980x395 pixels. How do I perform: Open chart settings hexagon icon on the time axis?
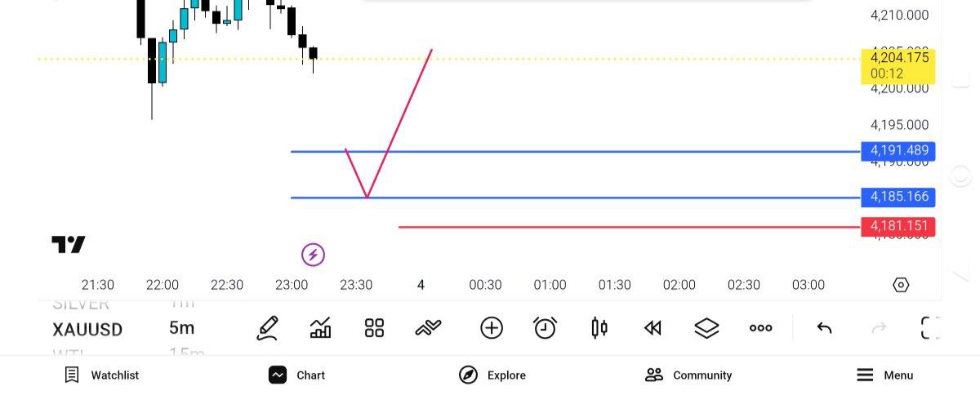901,285
